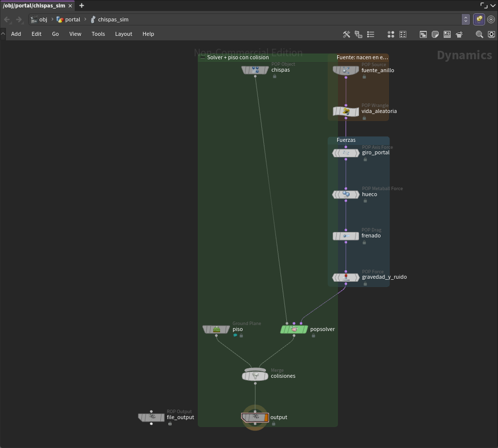The height and width of the screenshot is (448, 498).
Task: Open the network display options gear
Action: coord(492,34)
